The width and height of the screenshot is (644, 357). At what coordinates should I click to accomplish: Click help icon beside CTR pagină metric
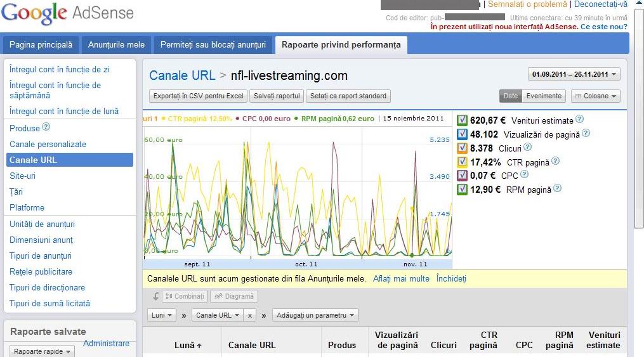tap(555, 161)
